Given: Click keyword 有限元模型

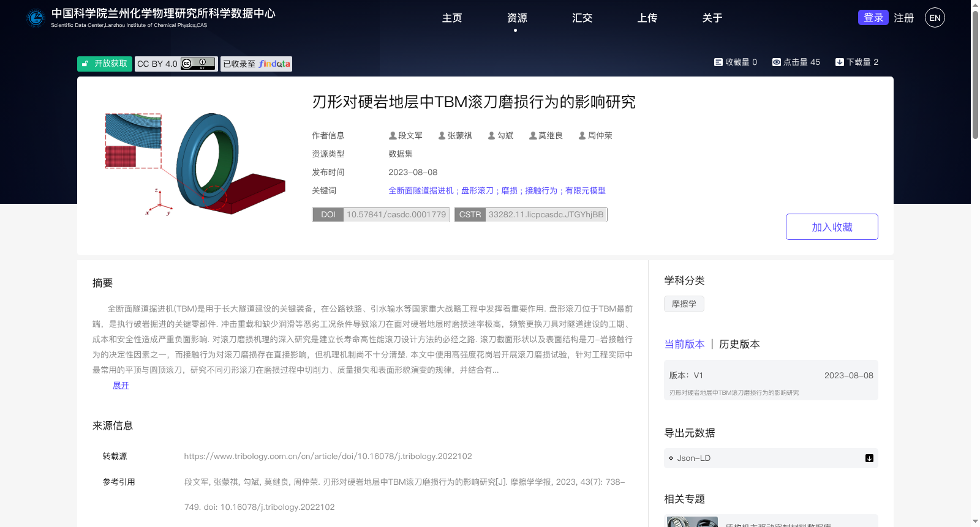Looking at the screenshot, I should pos(585,190).
